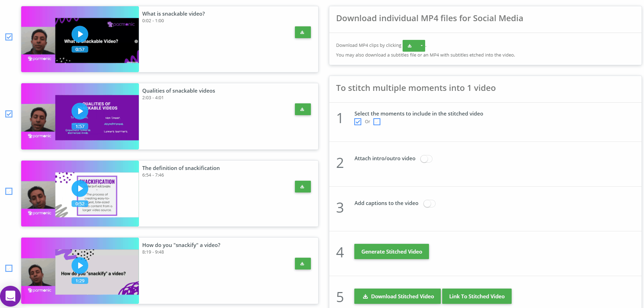This screenshot has width=644, height=308.
Task: Click the time range 0:02 - 1:00
Action: coord(153,21)
